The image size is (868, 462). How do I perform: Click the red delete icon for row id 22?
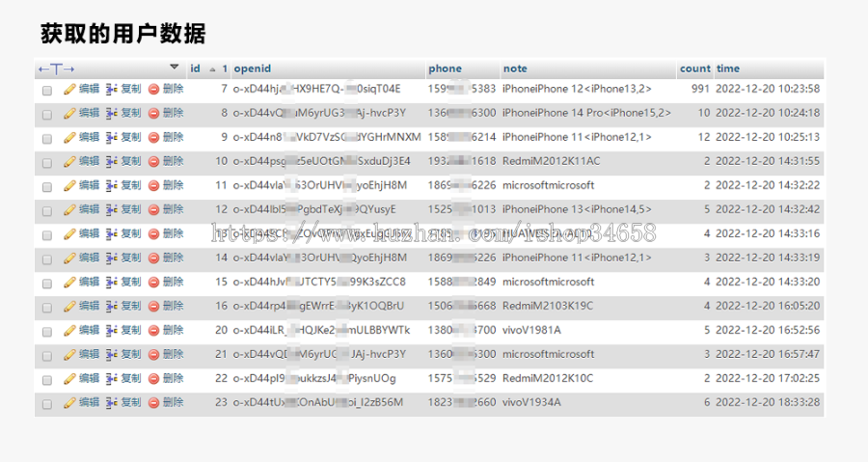(x=154, y=379)
